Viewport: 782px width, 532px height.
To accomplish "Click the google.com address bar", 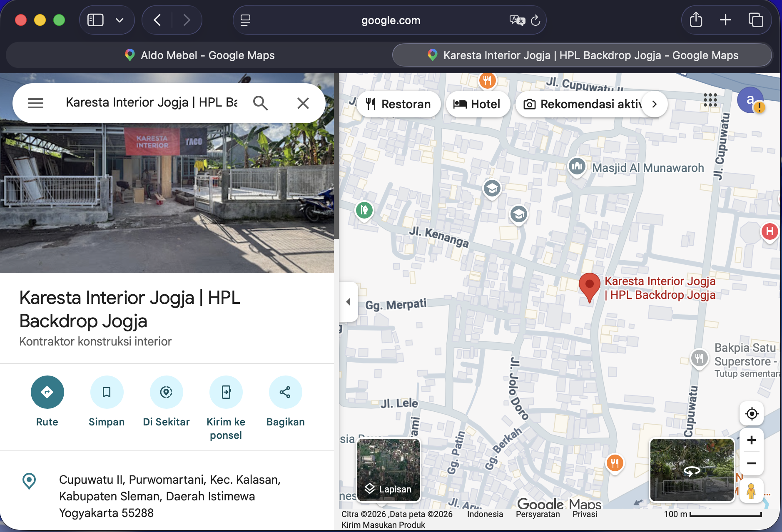I will pyautogui.click(x=391, y=20).
